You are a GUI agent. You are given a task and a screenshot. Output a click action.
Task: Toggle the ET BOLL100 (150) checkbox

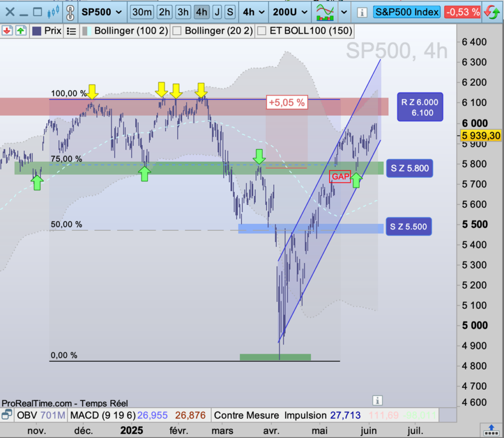pos(262,31)
